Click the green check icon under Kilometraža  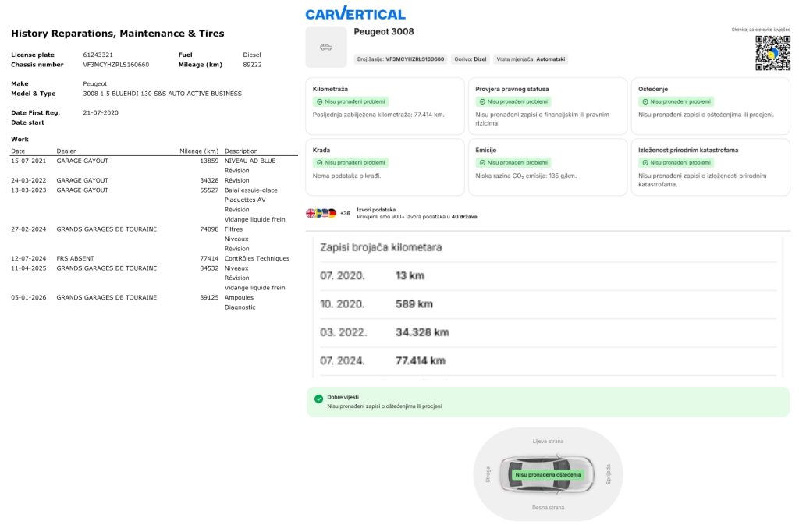[318, 101]
